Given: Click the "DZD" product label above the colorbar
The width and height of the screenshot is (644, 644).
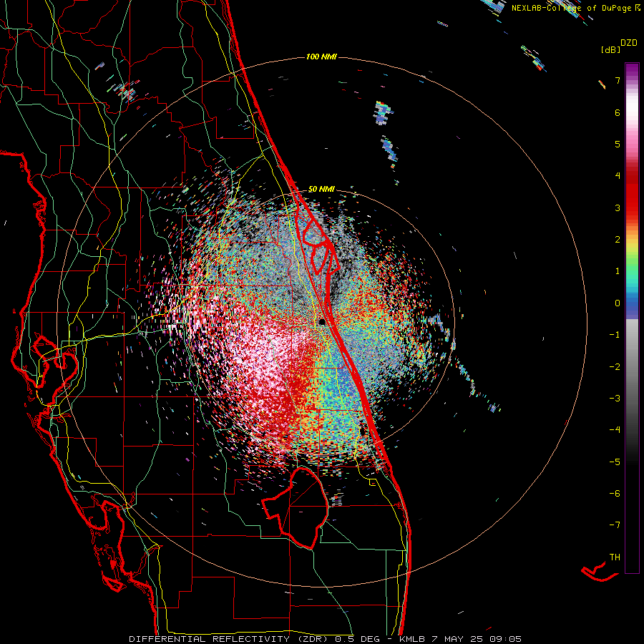Looking at the screenshot, I should coord(629,43).
